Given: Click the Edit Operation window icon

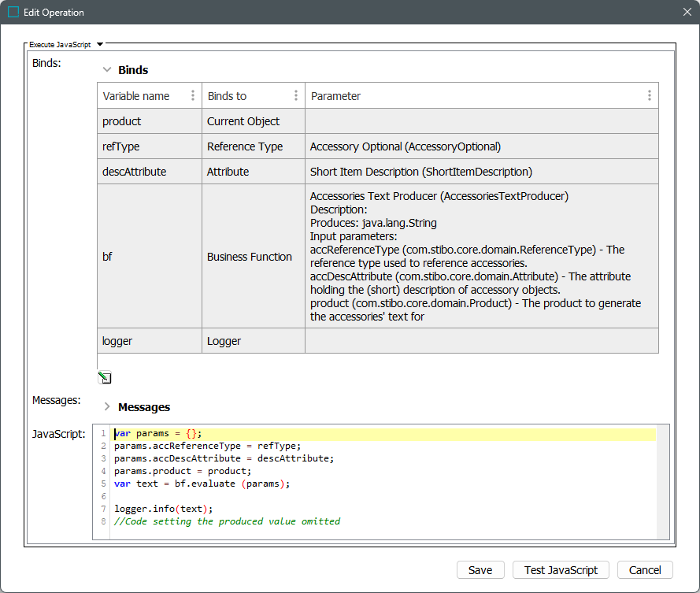Looking at the screenshot, I should pos(13,13).
